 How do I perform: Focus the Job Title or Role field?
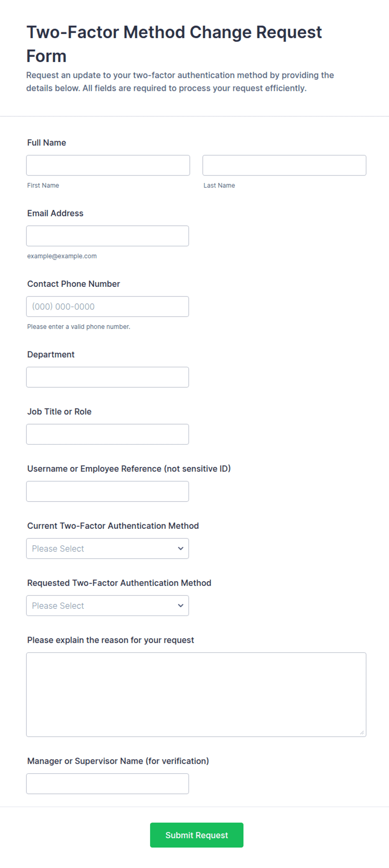click(x=107, y=434)
